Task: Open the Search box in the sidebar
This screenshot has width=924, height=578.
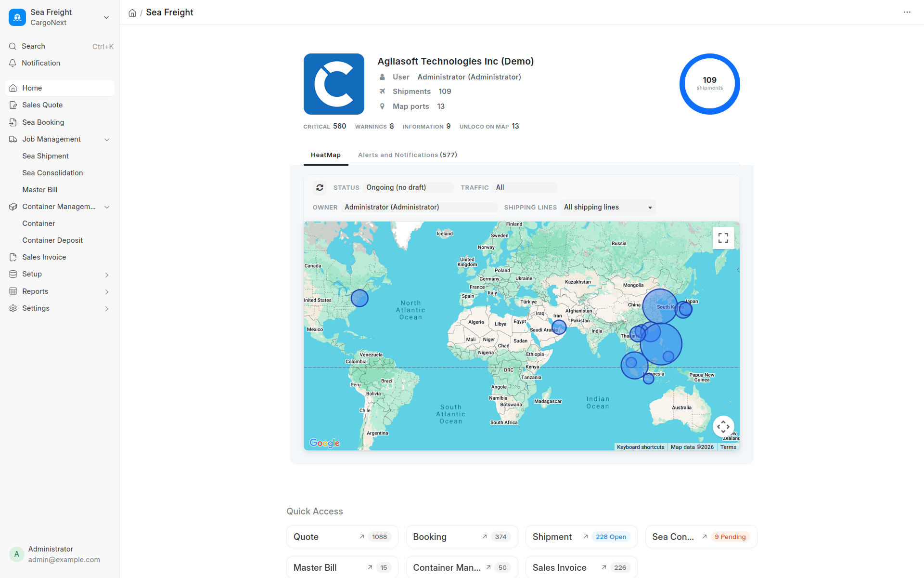Action: click(x=60, y=46)
